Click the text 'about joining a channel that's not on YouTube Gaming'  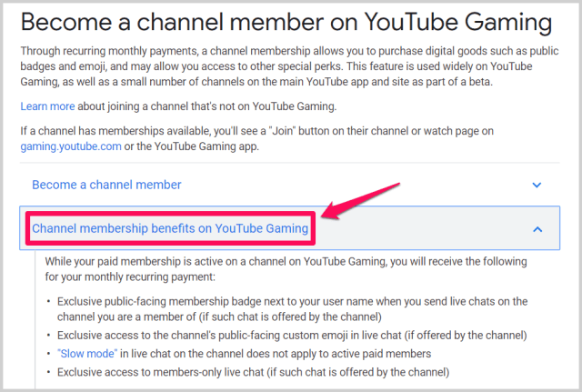(207, 106)
